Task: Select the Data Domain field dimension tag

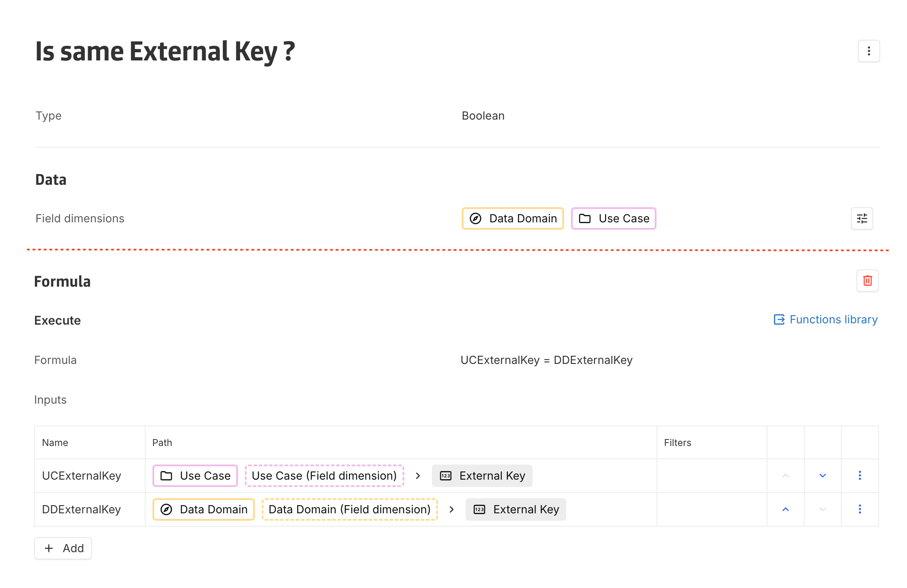Action: (x=513, y=218)
